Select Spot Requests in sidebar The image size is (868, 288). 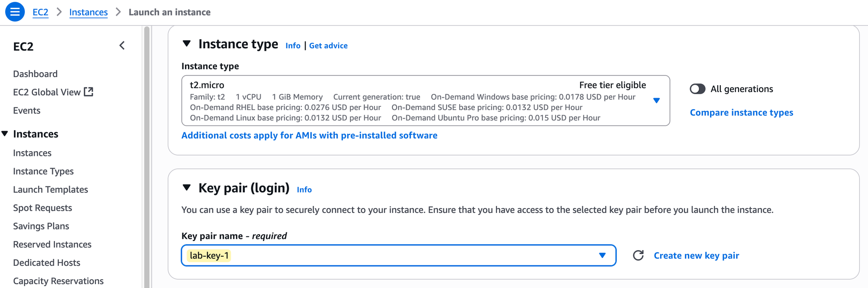(x=43, y=208)
